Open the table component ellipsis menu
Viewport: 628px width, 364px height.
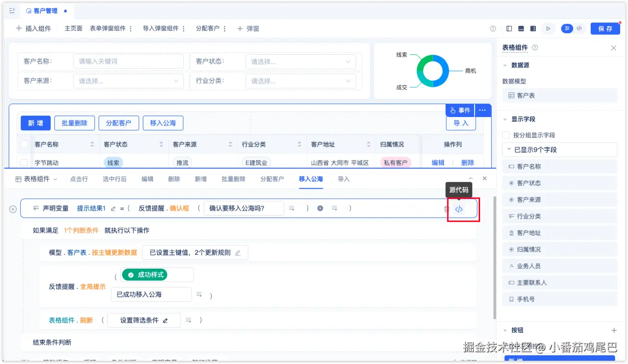(x=482, y=111)
